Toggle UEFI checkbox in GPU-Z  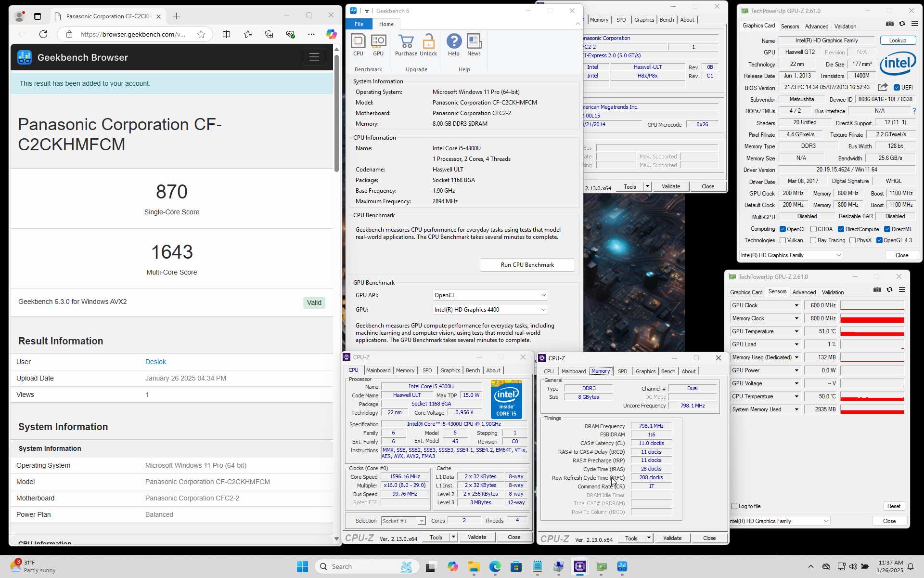tap(897, 88)
